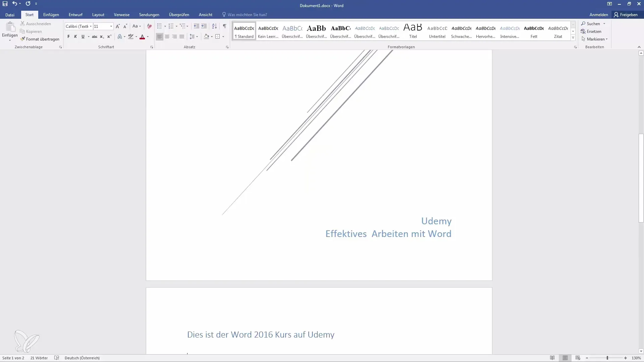This screenshot has height=362, width=644.
Task: Apply the Zitat style
Action: (x=558, y=31)
